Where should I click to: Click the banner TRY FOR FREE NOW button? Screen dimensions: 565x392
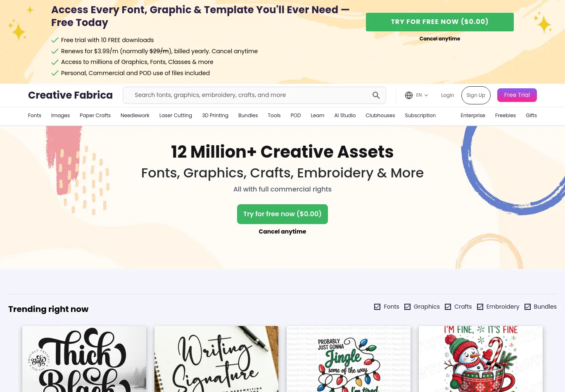440,22
